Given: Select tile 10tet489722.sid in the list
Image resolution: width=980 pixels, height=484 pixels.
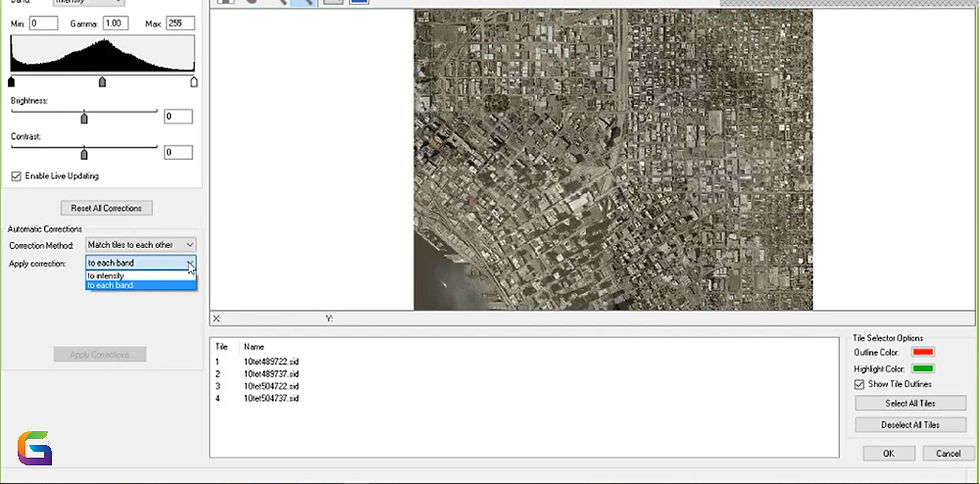Looking at the screenshot, I should click(x=271, y=362).
